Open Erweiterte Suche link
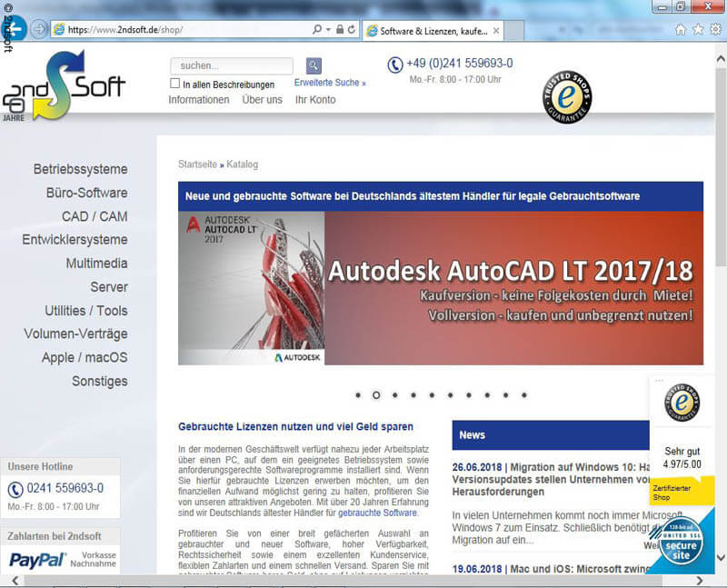Viewport: 727px width, 588px height. click(330, 83)
